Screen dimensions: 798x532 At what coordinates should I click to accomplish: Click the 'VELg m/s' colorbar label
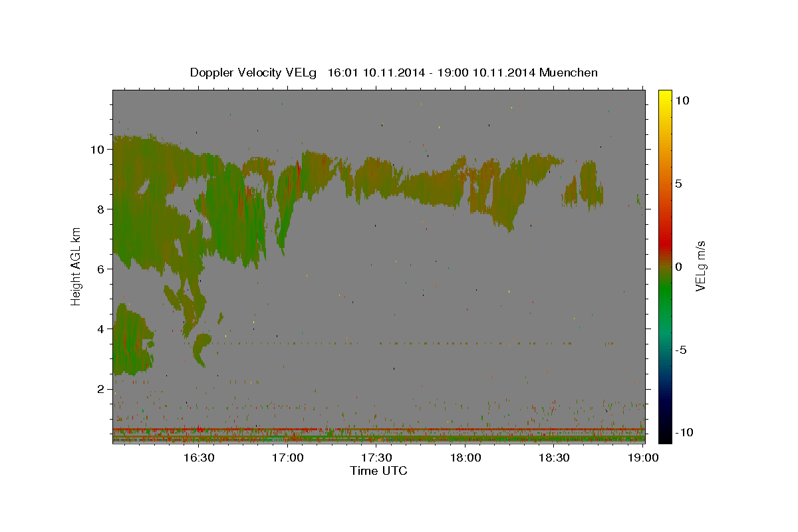point(701,267)
